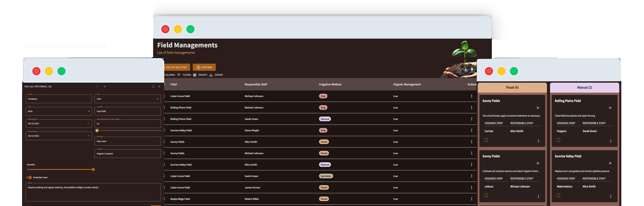Select the Manual (2) column header
This screenshot has height=206, width=644.
click(x=584, y=88)
